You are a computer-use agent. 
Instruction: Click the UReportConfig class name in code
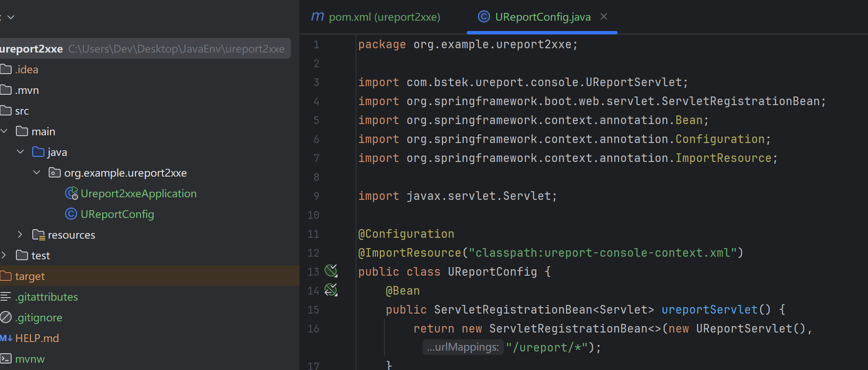492,272
